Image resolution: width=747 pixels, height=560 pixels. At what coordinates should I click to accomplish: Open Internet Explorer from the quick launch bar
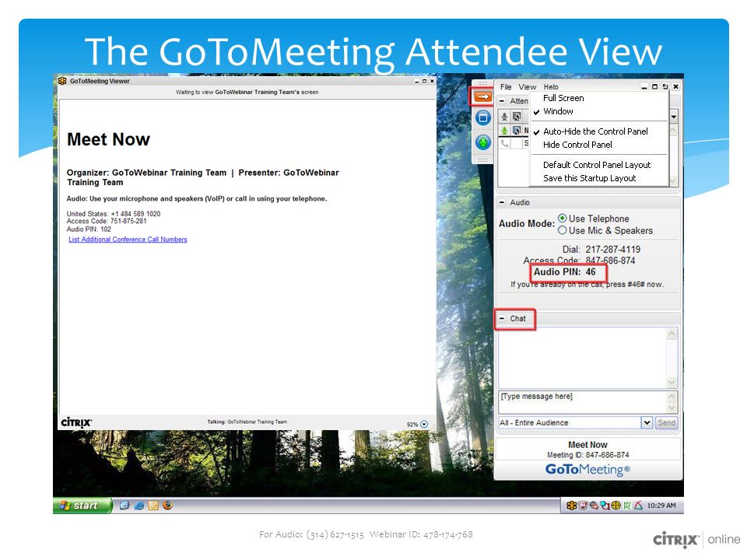click(139, 506)
